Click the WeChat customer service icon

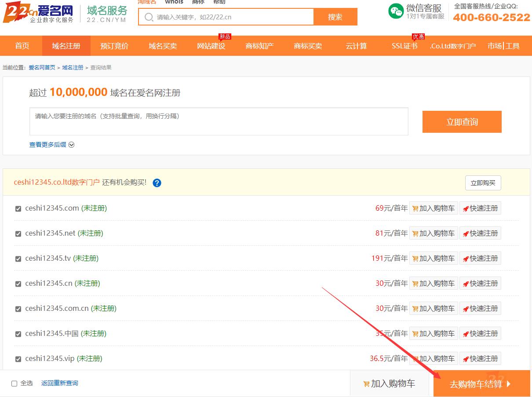pyautogui.click(x=396, y=11)
